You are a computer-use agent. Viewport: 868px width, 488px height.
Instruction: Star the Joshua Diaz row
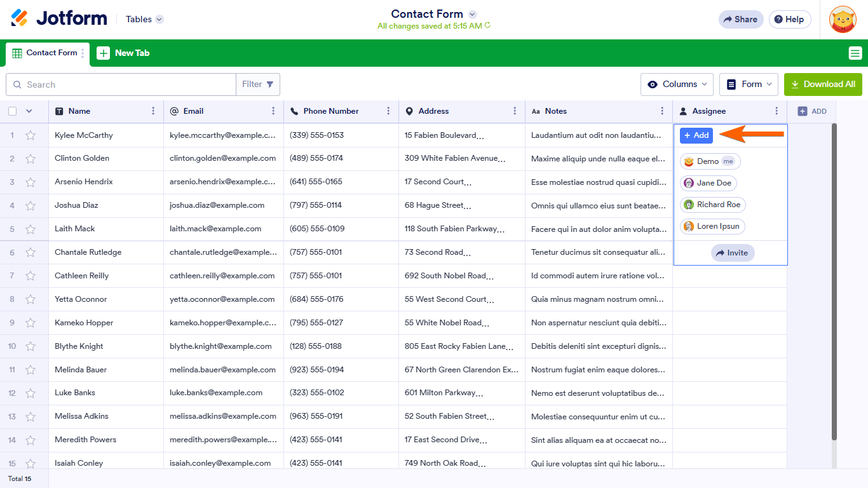click(x=31, y=206)
